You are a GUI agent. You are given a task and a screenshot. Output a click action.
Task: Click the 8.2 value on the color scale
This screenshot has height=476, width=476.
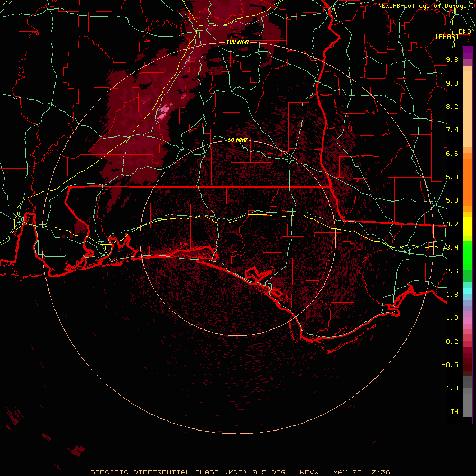coord(452,106)
